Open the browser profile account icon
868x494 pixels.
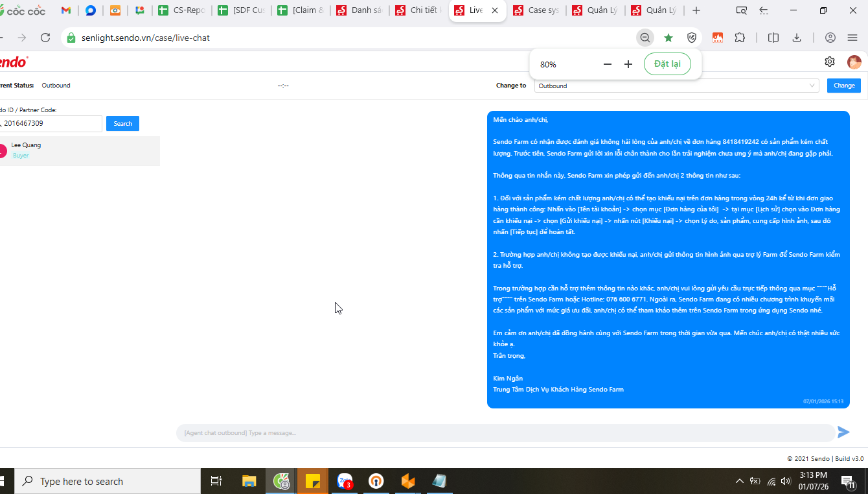(x=830, y=38)
